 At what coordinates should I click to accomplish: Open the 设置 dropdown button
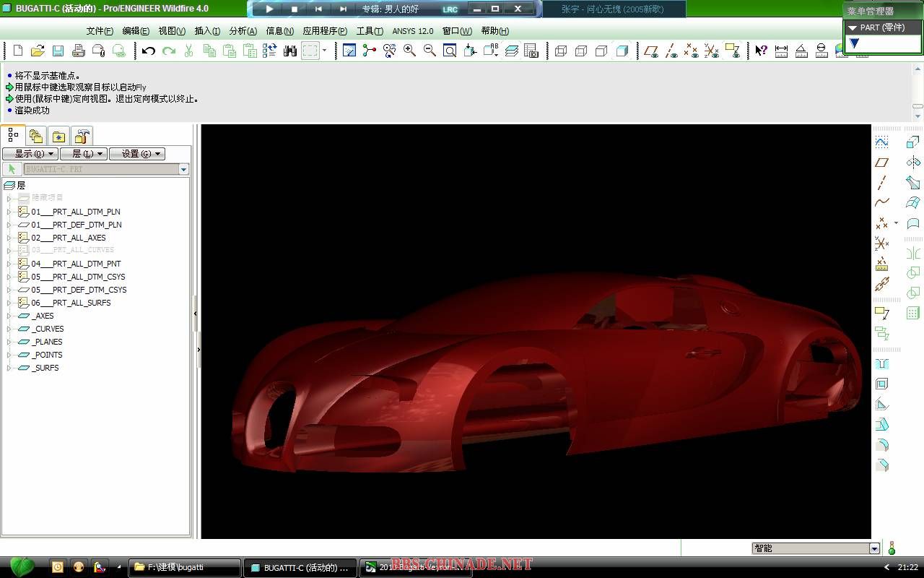click(x=137, y=154)
